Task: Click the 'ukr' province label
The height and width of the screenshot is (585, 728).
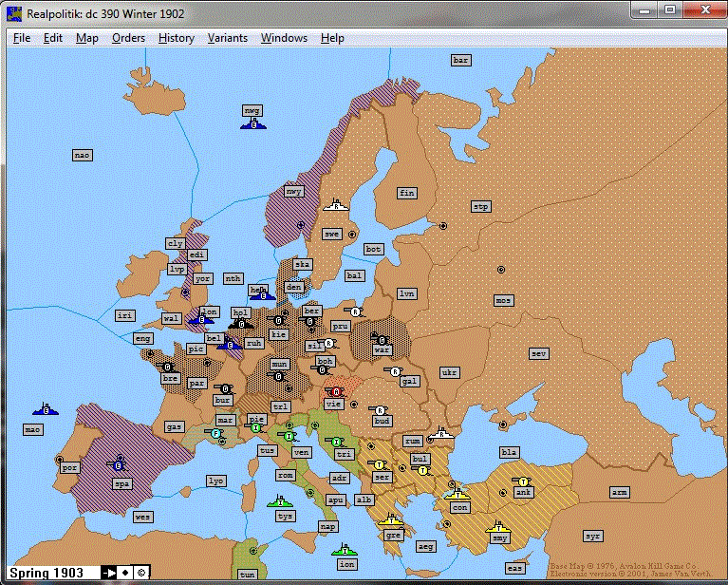Action: [x=450, y=372]
